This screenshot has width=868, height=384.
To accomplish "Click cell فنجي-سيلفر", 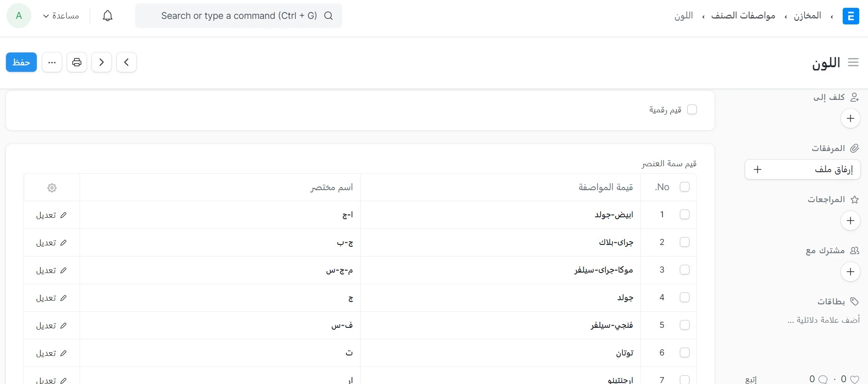I will [500, 326].
